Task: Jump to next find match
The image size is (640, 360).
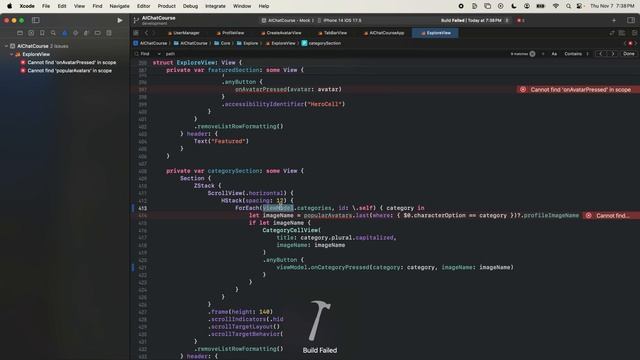Action: [612, 54]
